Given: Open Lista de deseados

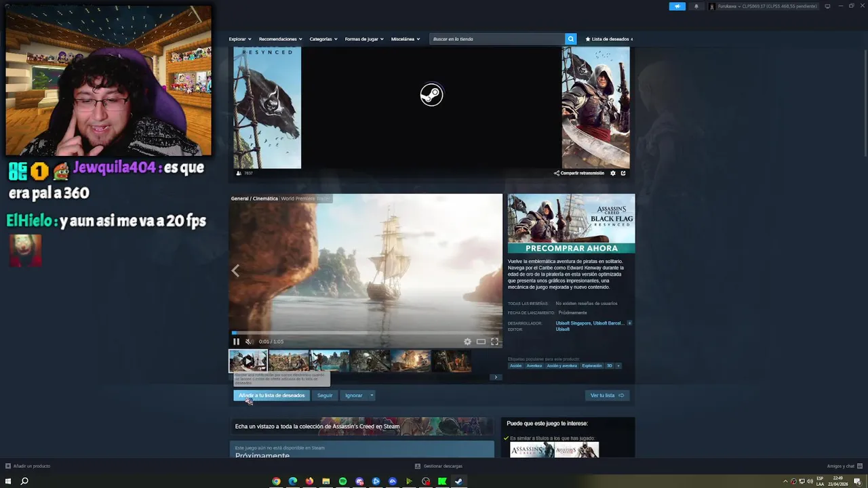Looking at the screenshot, I should [x=609, y=39].
